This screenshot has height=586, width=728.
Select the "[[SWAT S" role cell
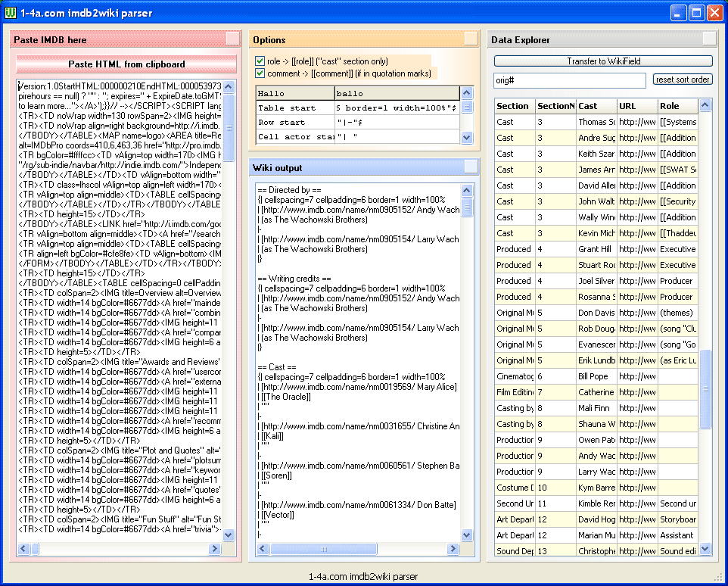click(x=678, y=170)
